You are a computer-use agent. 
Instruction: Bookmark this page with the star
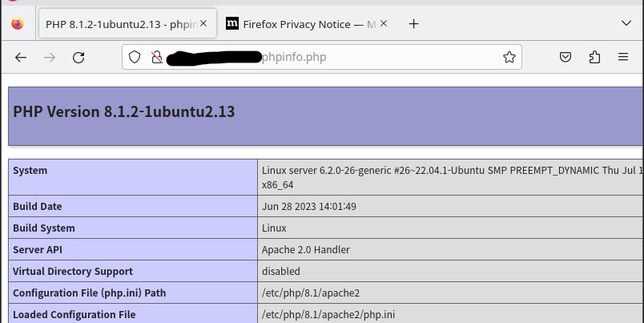pyautogui.click(x=509, y=57)
